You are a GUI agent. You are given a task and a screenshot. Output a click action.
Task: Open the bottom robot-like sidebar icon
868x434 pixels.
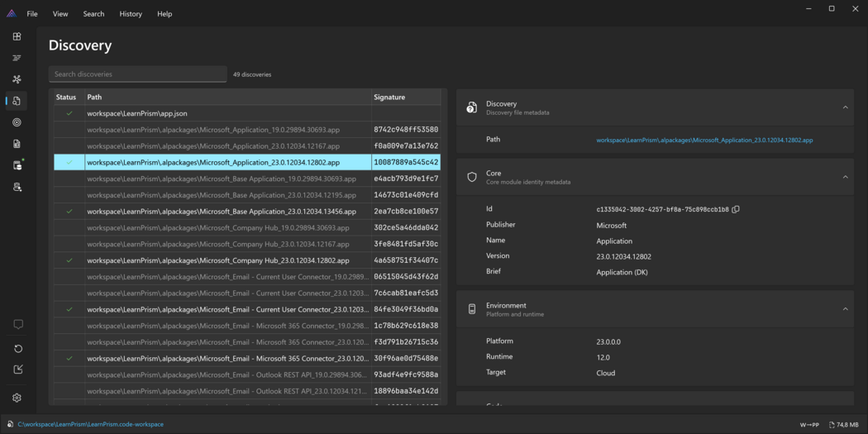click(x=17, y=187)
